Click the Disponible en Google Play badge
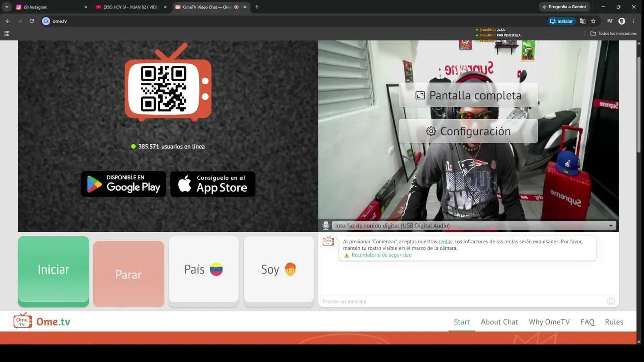The width and height of the screenshot is (644, 362). point(123,184)
